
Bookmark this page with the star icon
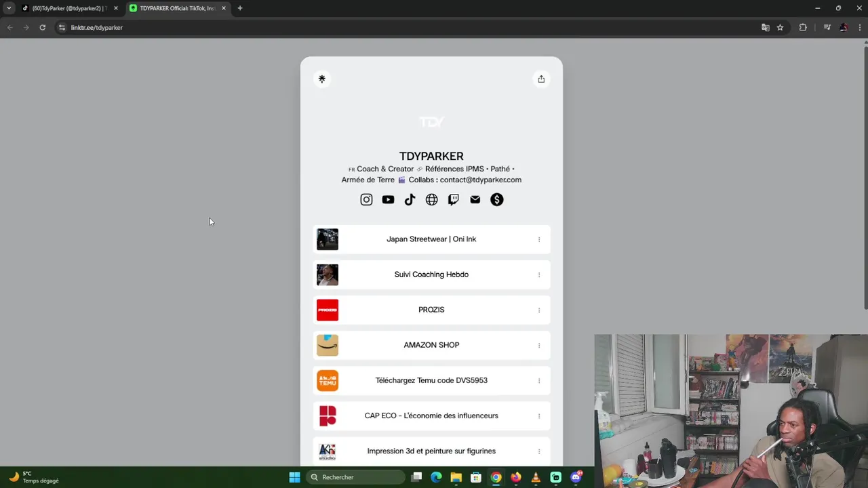pyautogui.click(x=780, y=27)
